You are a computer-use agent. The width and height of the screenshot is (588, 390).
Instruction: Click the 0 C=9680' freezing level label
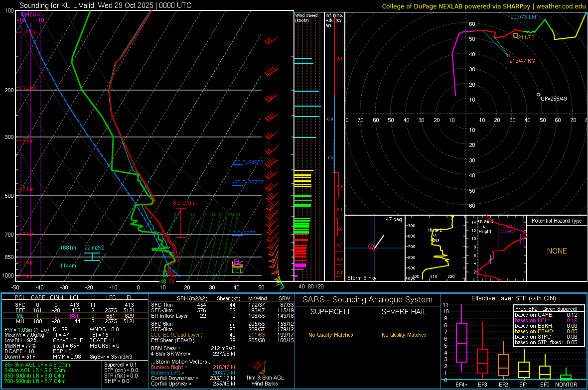[x=244, y=233]
